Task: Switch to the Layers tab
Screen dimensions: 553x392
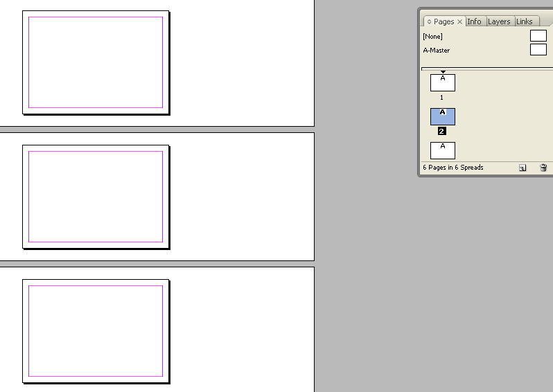Action: [499, 21]
